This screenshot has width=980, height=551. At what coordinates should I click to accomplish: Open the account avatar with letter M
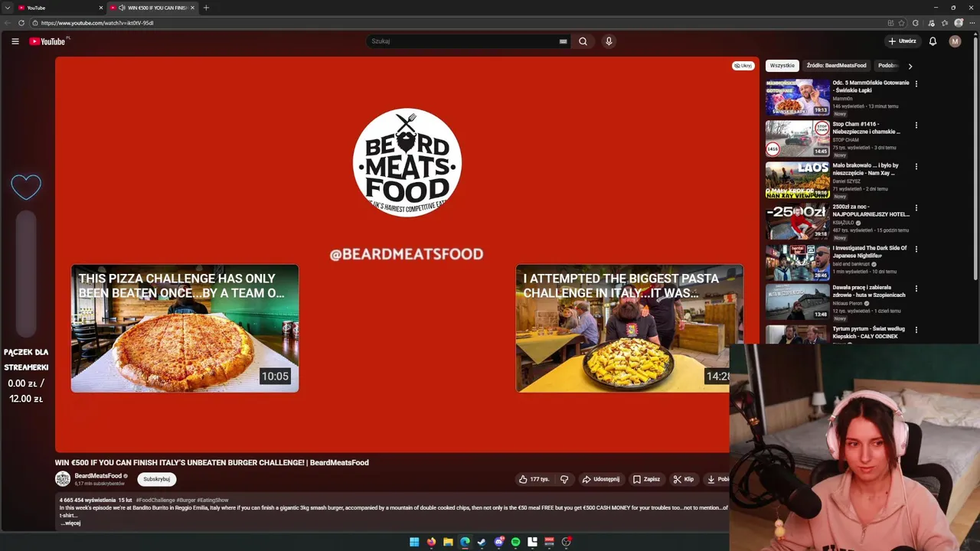pos(955,41)
